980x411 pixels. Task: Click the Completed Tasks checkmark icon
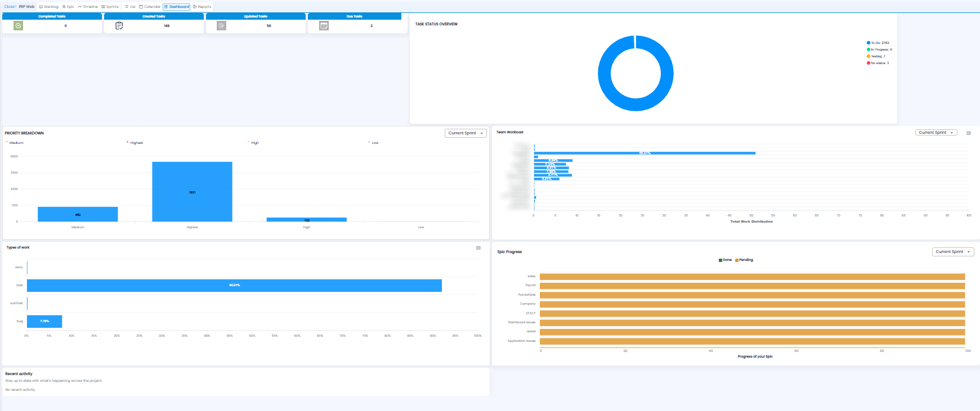18,26
